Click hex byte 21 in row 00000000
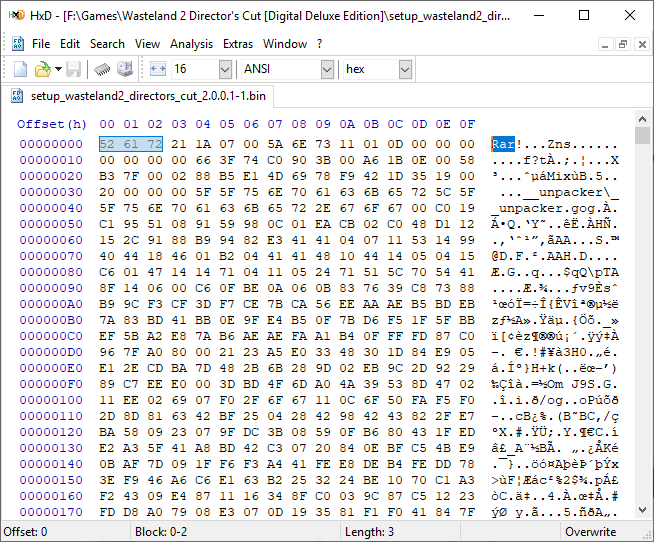 (x=179, y=144)
